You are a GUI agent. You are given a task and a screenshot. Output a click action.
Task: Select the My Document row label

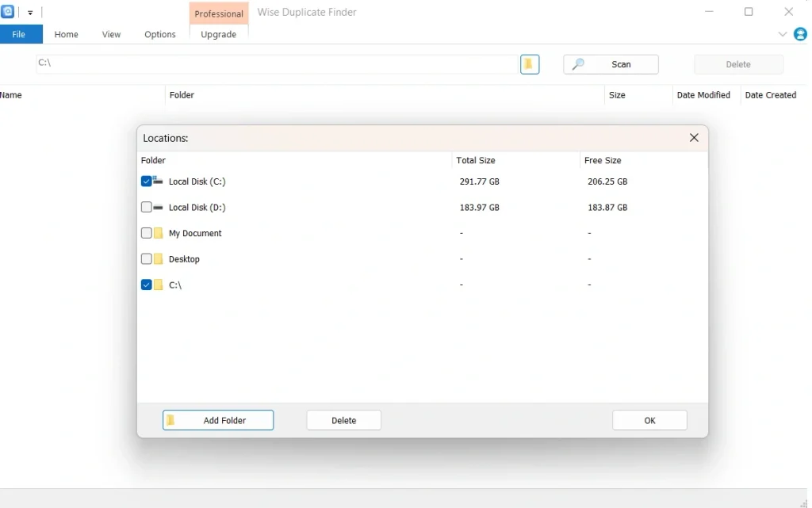(195, 233)
